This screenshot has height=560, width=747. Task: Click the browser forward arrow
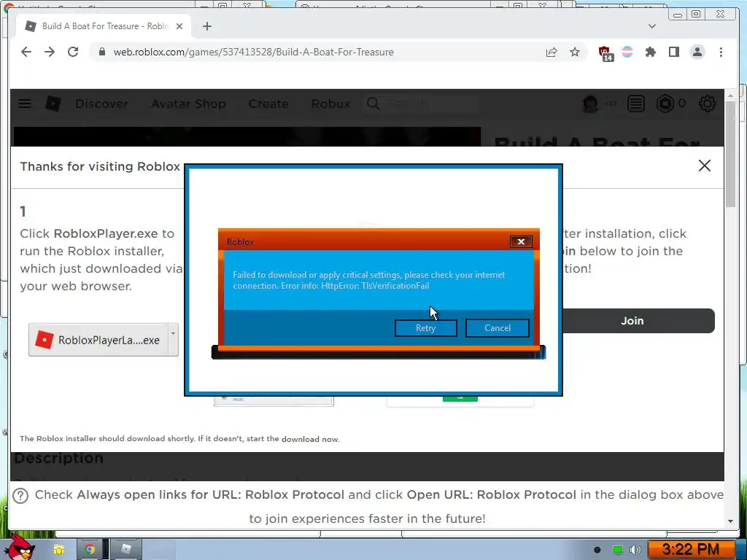[50, 52]
